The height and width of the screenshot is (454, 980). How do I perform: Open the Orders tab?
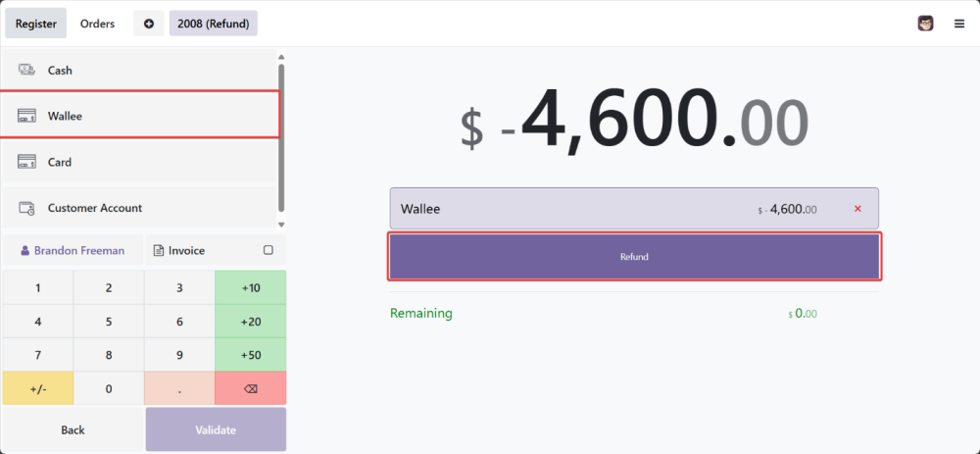pyautogui.click(x=97, y=24)
